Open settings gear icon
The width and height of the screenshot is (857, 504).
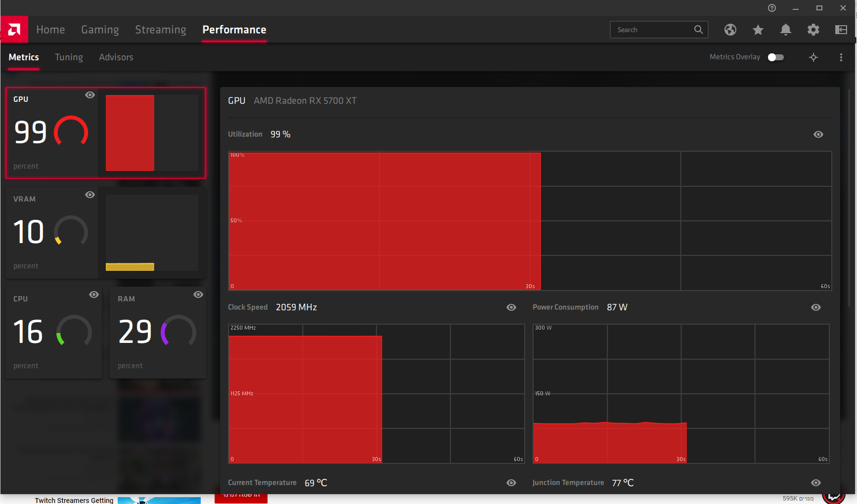[813, 30]
